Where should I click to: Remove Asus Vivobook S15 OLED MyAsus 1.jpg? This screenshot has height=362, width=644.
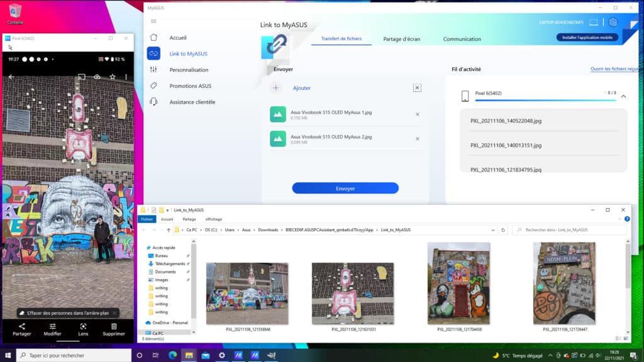click(x=418, y=114)
